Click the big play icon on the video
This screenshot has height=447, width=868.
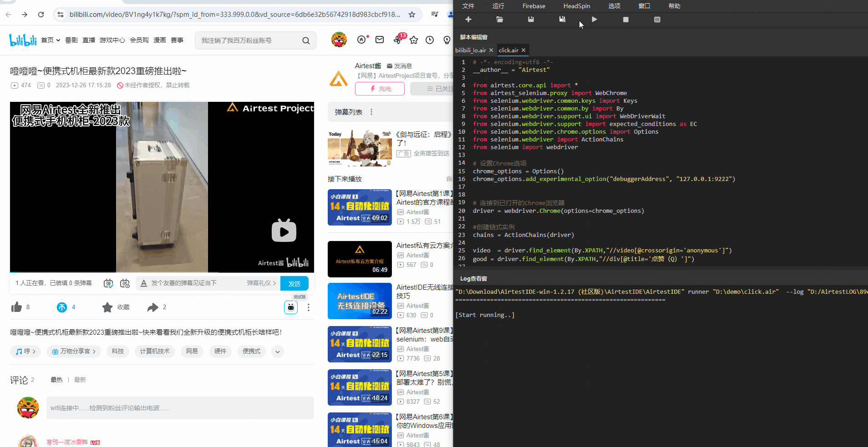284,231
